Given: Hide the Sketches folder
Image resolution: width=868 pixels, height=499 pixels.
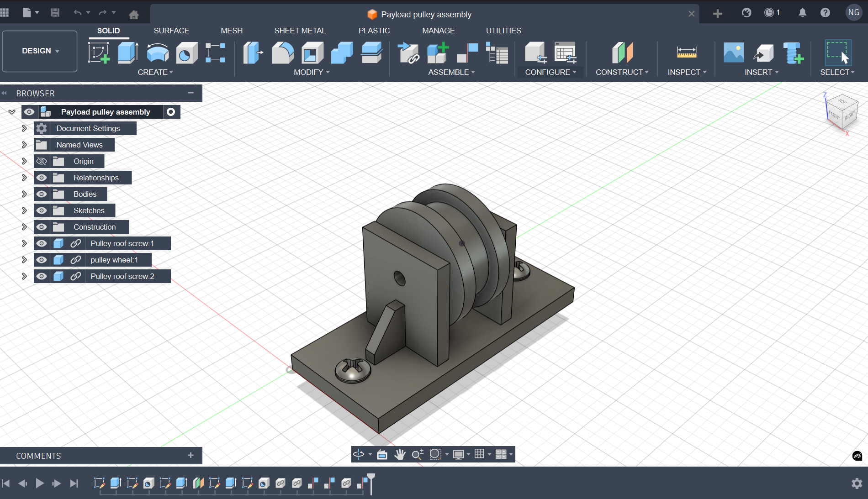Looking at the screenshot, I should [42, 210].
